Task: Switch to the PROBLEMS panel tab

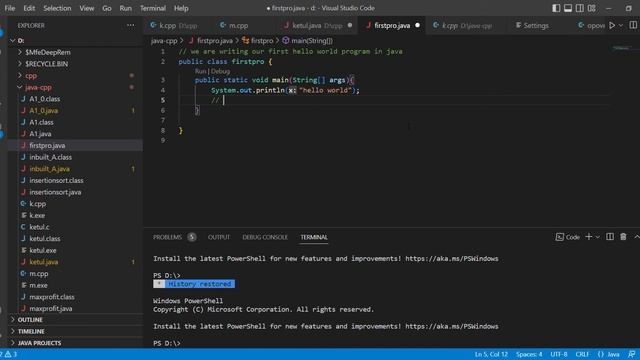Action: click(167, 237)
